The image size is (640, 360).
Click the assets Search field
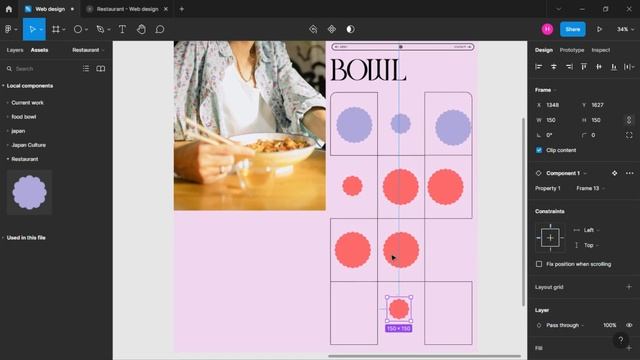[43, 69]
